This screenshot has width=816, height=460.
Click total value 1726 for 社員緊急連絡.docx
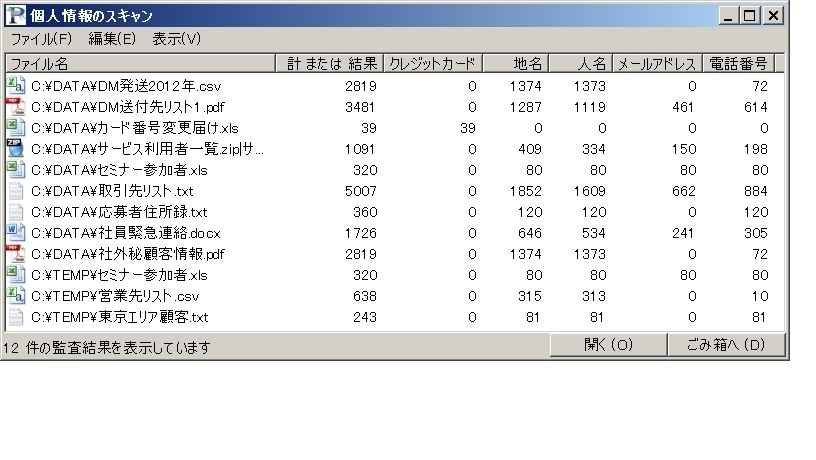[x=360, y=233]
